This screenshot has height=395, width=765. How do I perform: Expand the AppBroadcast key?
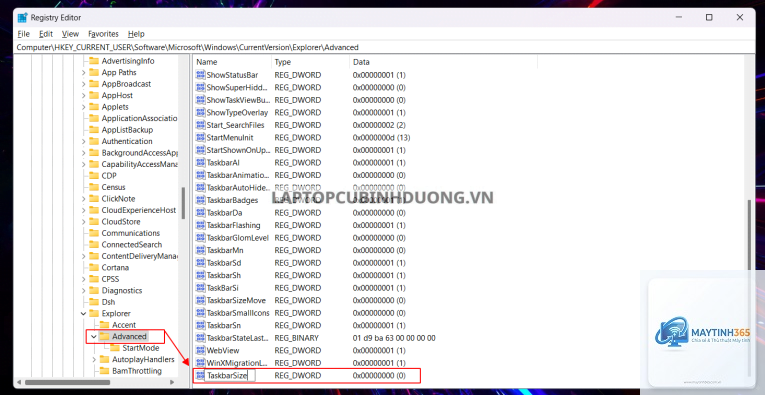(83, 84)
